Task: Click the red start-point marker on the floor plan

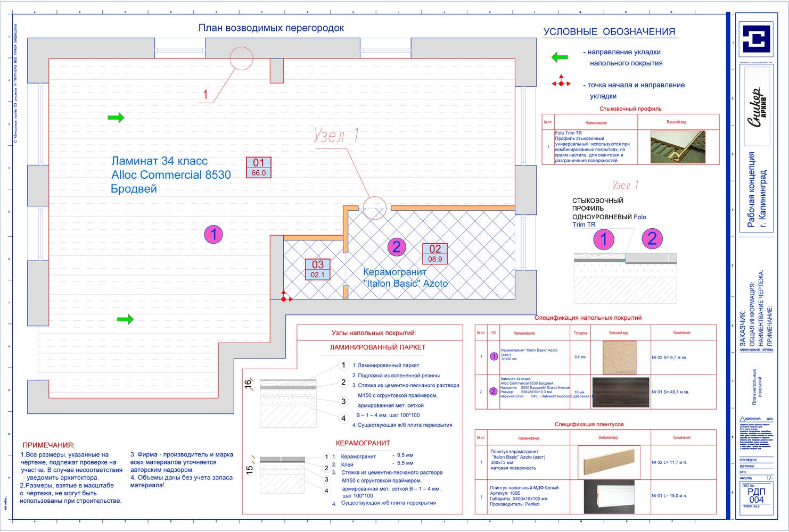Action: pos(286,297)
